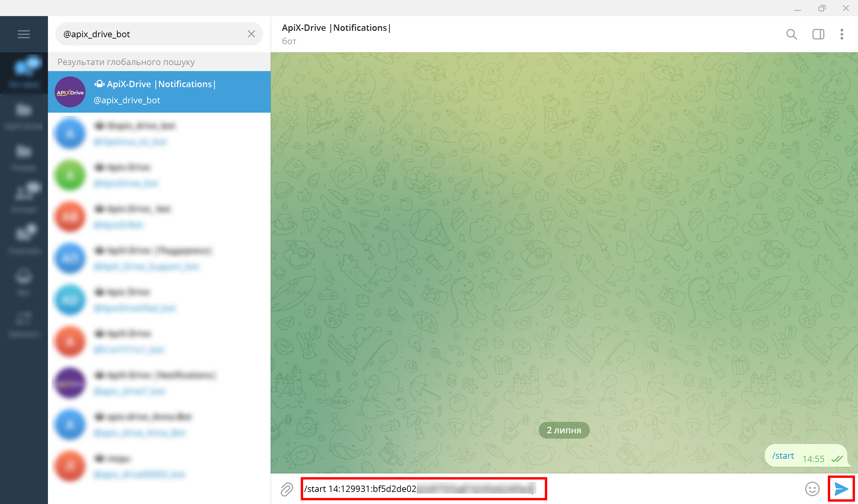Open the channels folder in the sidebar
This screenshot has width=858, height=504.
[x=24, y=239]
